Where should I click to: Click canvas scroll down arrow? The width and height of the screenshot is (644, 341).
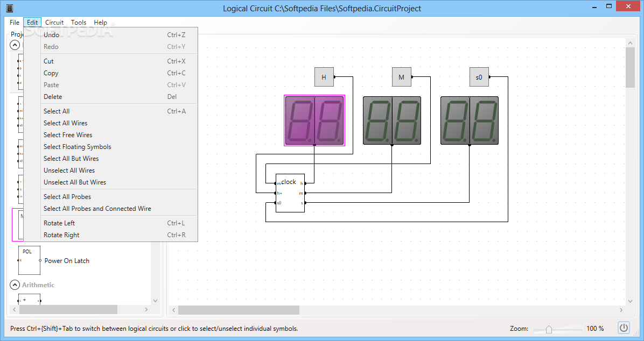click(630, 301)
